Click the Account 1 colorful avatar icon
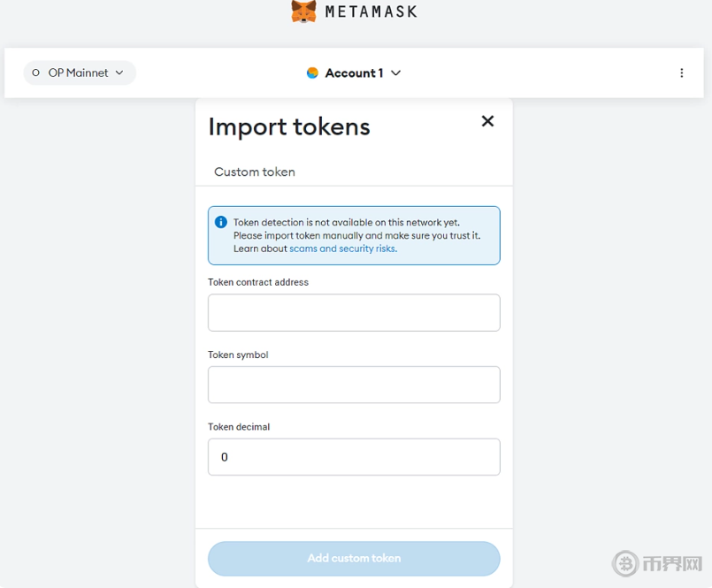Image resolution: width=712 pixels, height=588 pixels. pyautogui.click(x=312, y=73)
